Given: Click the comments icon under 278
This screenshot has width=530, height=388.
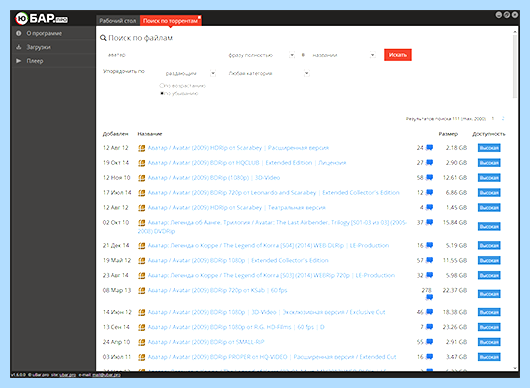Looking at the screenshot, I should (429, 297).
